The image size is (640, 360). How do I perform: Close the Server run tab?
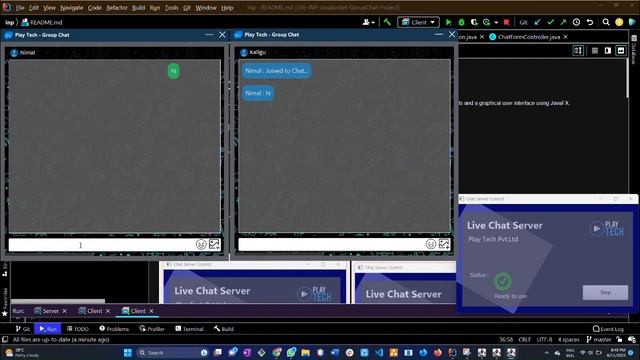tap(64, 311)
